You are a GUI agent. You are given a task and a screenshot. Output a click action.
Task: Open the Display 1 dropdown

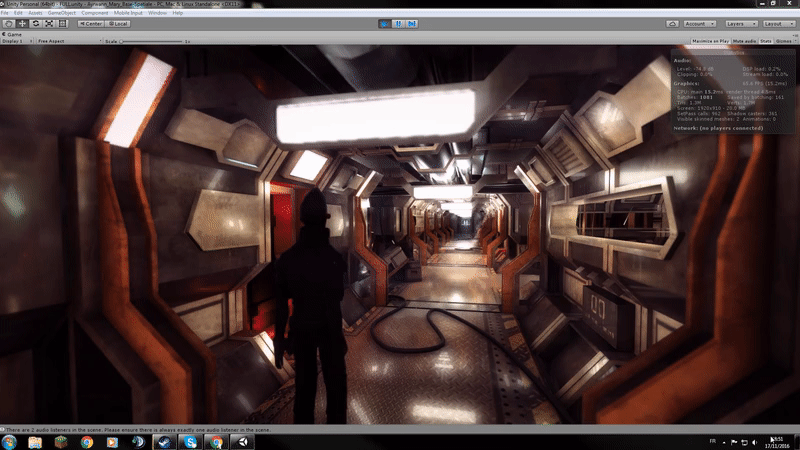click(17, 41)
